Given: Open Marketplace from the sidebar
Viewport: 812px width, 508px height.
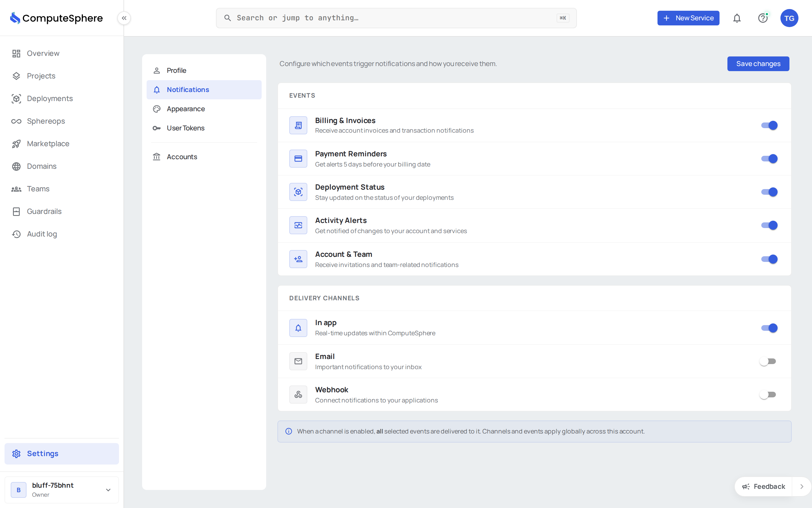Looking at the screenshot, I should click(x=62, y=144).
